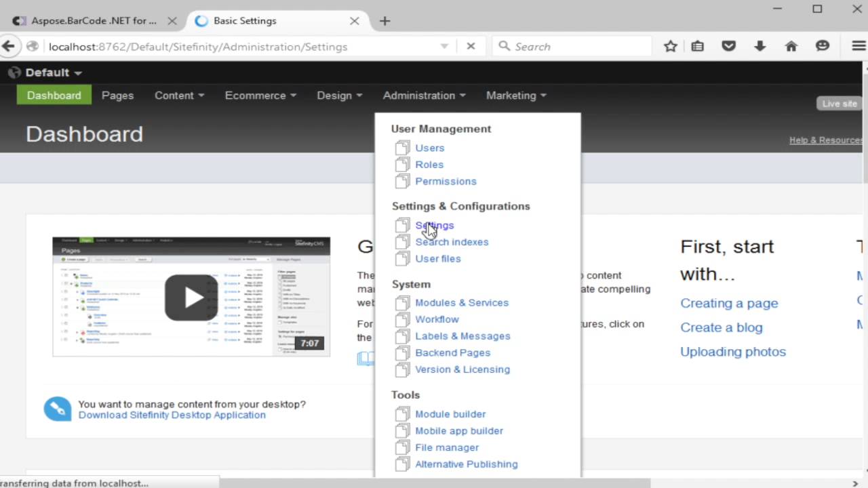This screenshot has height=488, width=868.
Task: Click the page icon beside Modules & Services
Action: pyautogui.click(x=403, y=302)
